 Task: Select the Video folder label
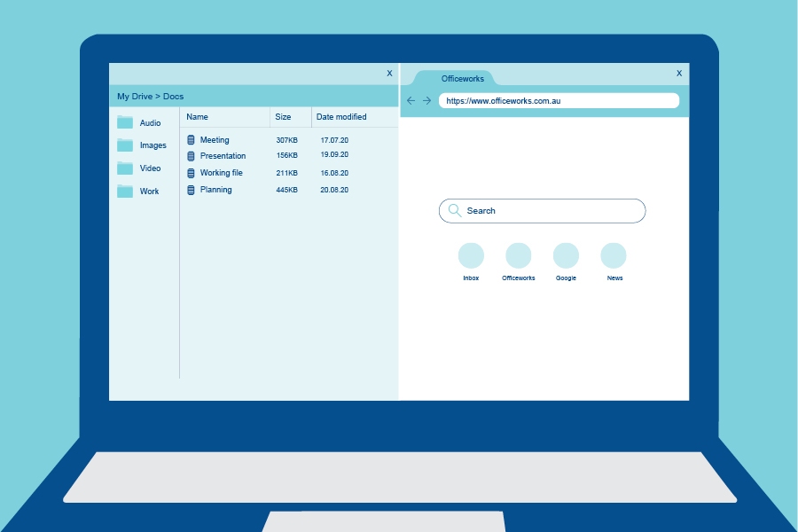(150, 168)
